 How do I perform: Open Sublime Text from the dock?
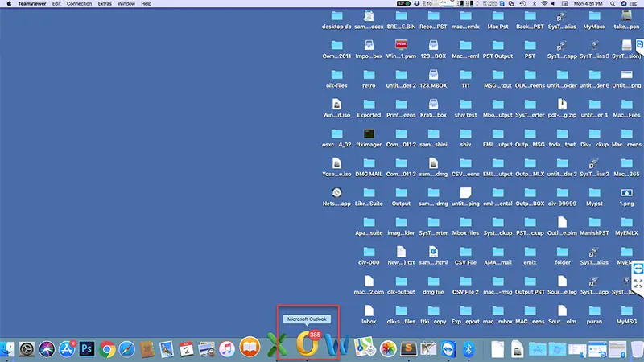(408, 349)
